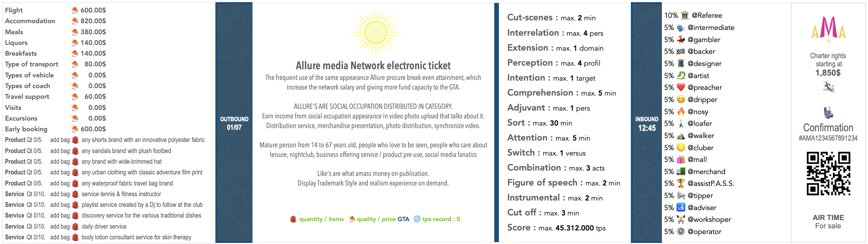Click the AIR TIME For sale label
868x244 pixels.
click(x=828, y=222)
